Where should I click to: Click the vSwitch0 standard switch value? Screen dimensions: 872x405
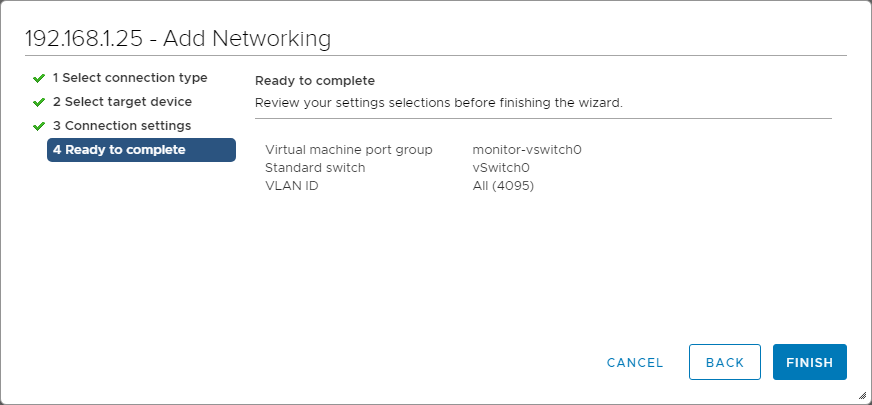(501, 167)
